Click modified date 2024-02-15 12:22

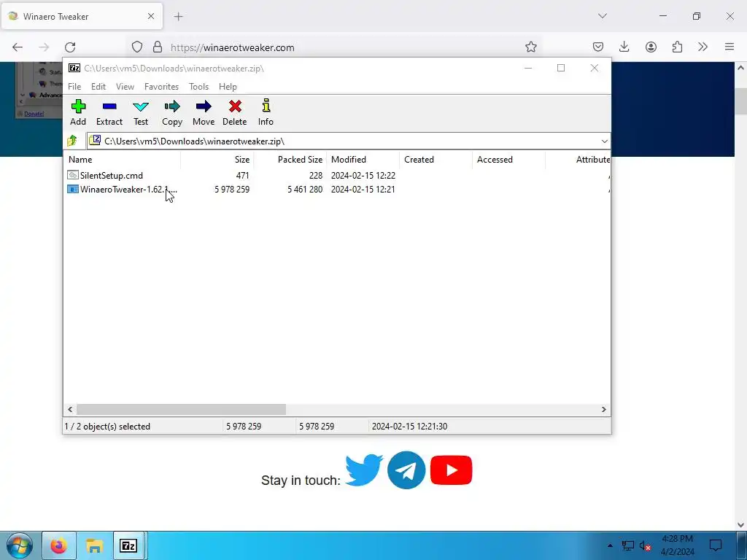tap(363, 175)
